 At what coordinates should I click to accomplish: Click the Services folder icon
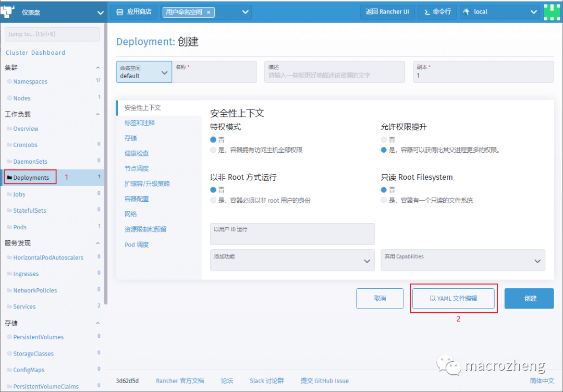coord(10,307)
